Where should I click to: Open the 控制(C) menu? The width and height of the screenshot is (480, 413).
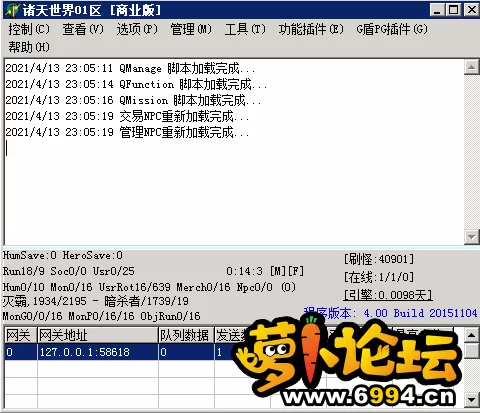[x=29, y=29]
